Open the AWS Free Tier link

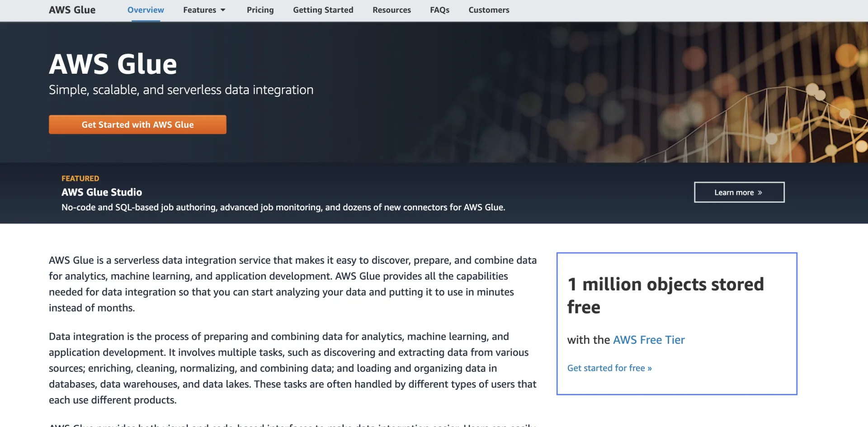(x=649, y=340)
